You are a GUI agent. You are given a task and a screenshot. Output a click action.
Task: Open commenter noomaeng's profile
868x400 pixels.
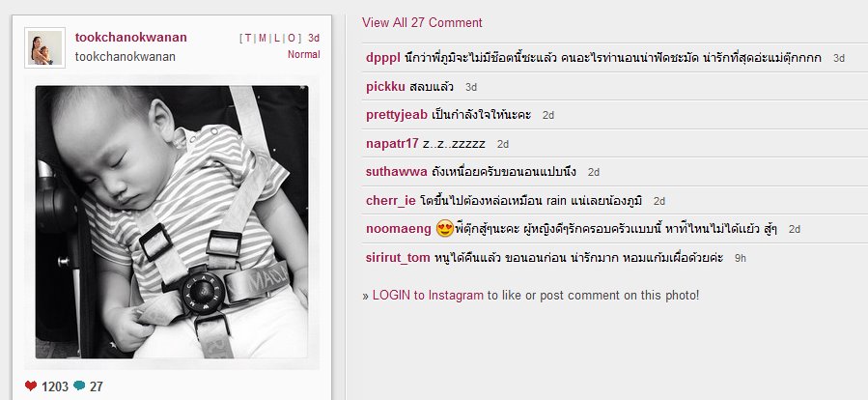[x=399, y=229]
